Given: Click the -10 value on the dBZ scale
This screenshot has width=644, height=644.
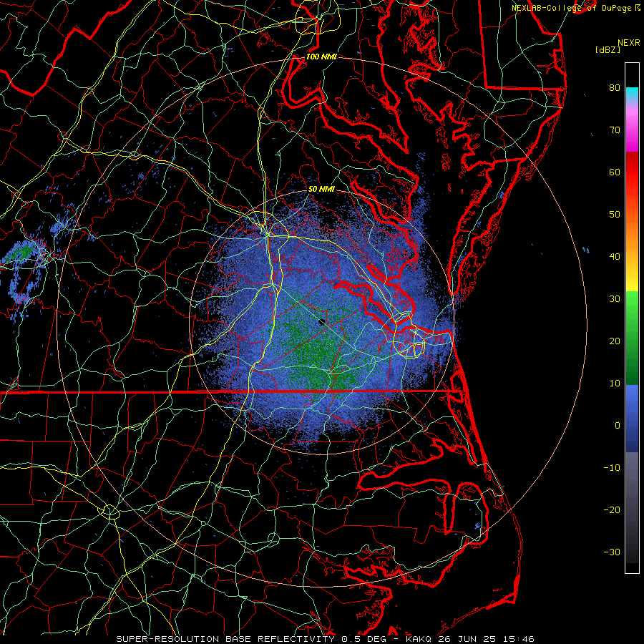Looking at the screenshot, I should coord(612,468).
